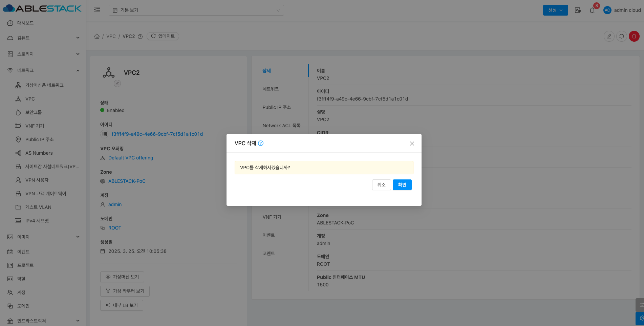Select 보안그룹 in the sidebar
This screenshot has width=644, height=326.
[x=34, y=112]
